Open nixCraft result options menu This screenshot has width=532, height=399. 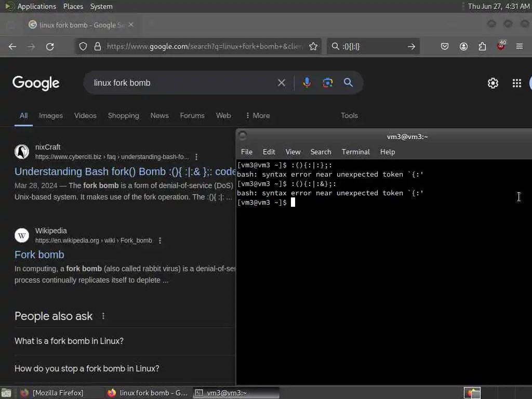point(196,157)
